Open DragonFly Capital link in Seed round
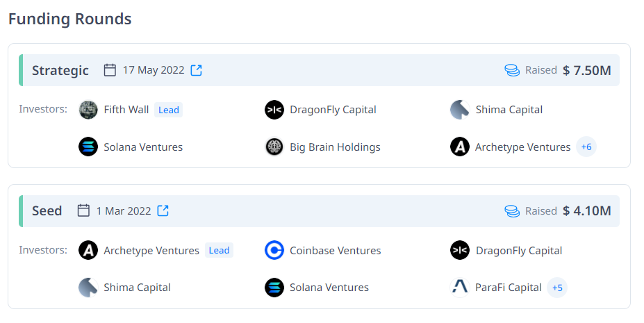This screenshot has width=644, height=323. click(x=518, y=250)
